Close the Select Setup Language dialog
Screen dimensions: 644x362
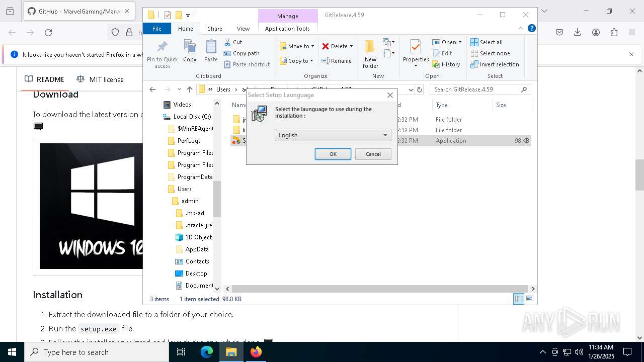point(390,95)
